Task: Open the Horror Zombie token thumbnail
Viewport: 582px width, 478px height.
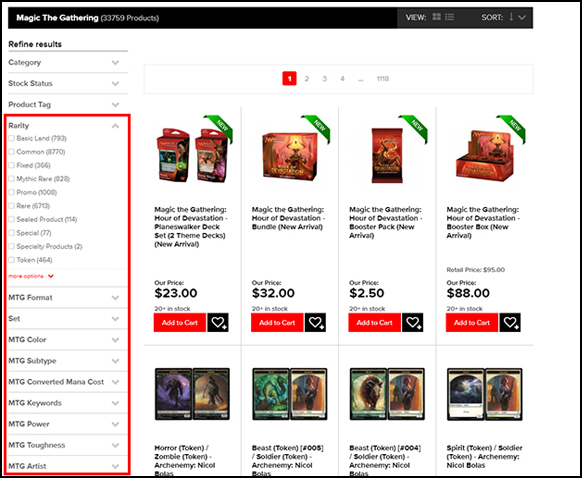Action: (x=192, y=394)
